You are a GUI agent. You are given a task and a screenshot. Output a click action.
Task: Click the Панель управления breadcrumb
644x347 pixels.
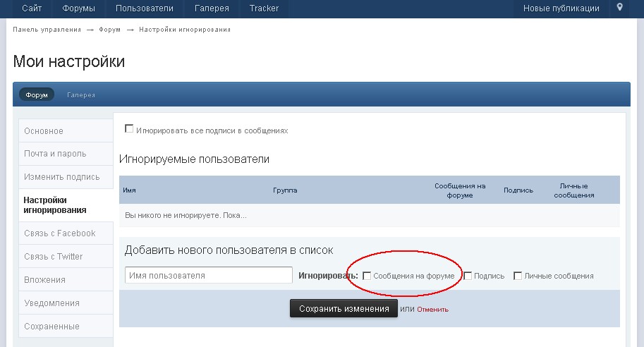(47, 30)
